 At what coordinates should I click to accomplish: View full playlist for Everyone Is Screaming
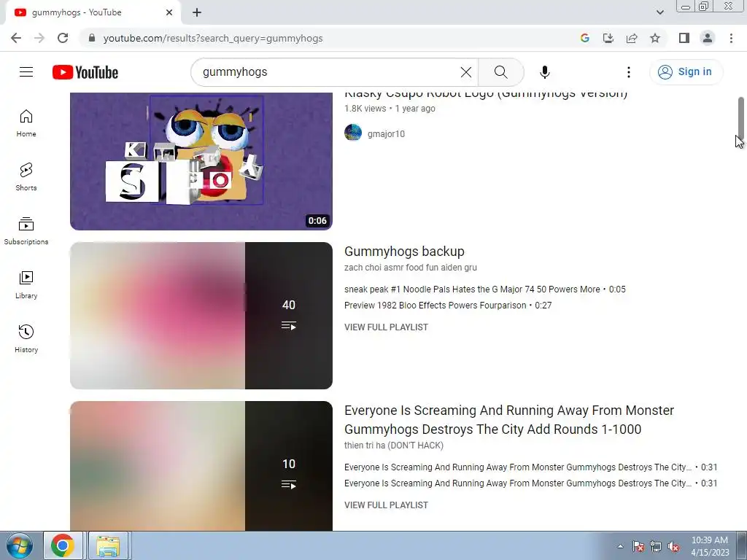click(x=386, y=505)
